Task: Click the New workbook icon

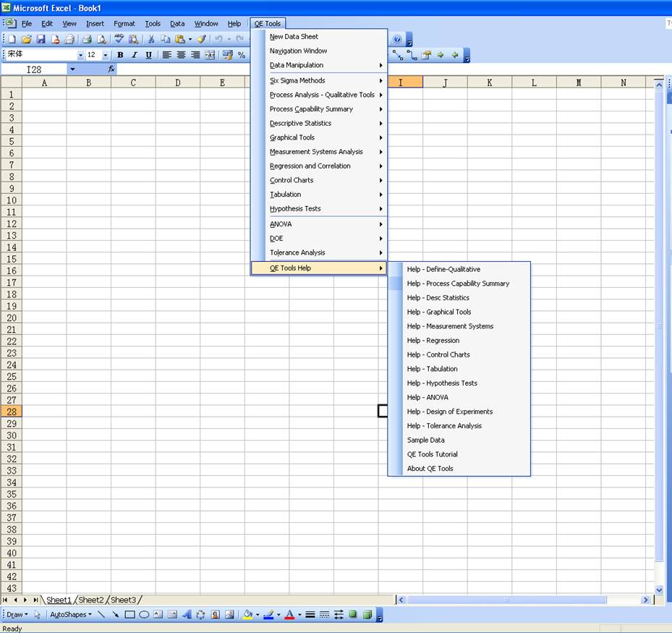Action: click(x=12, y=40)
